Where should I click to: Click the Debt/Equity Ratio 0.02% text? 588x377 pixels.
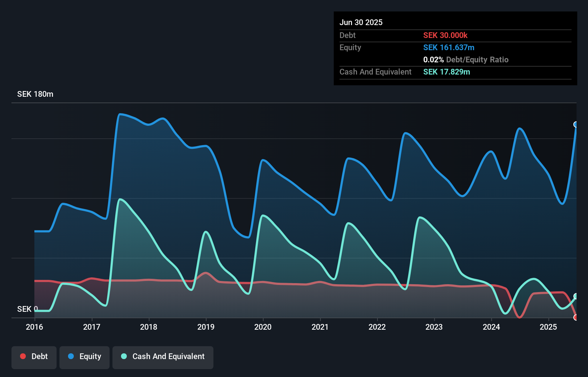click(x=466, y=59)
